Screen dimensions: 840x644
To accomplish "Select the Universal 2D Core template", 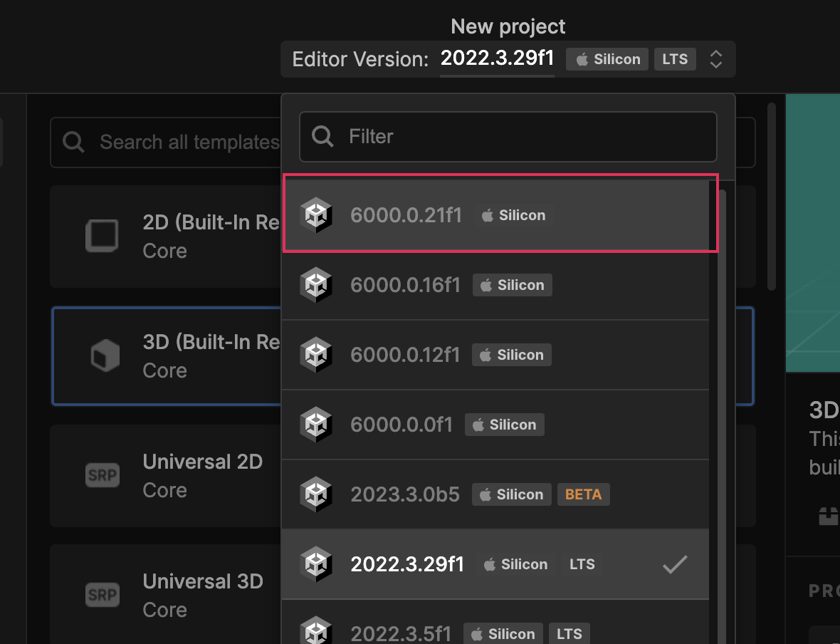I will coord(202,475).
